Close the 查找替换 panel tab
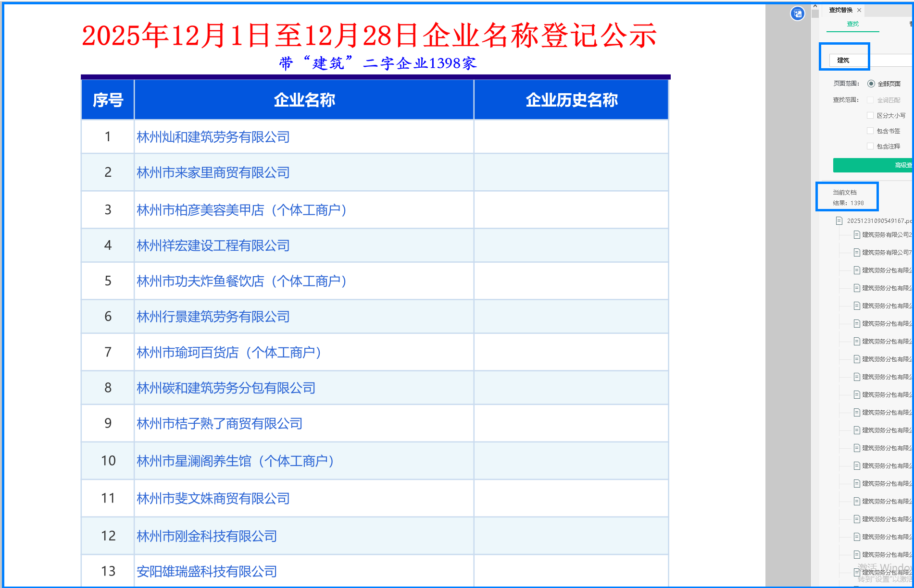 click(x=859, y=10)
